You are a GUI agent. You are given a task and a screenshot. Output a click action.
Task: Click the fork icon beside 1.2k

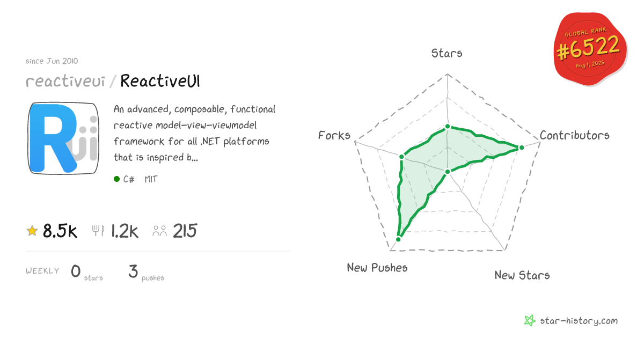[98, 231]
